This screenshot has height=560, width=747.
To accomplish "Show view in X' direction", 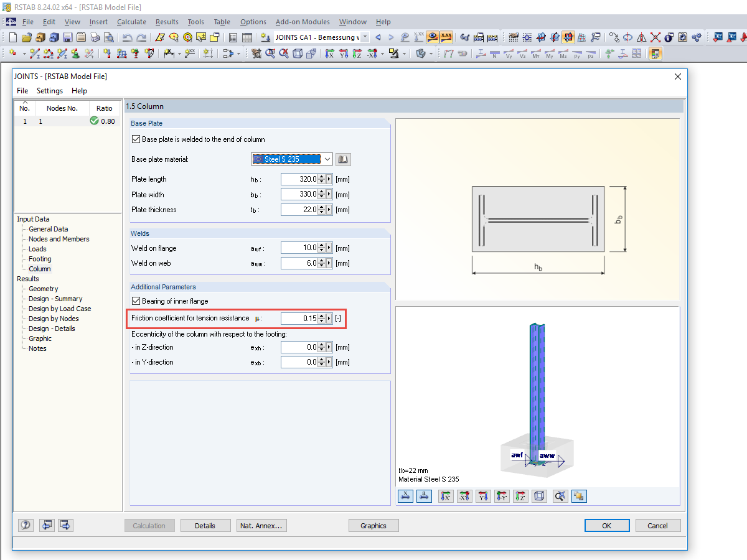I will (446, 496).
